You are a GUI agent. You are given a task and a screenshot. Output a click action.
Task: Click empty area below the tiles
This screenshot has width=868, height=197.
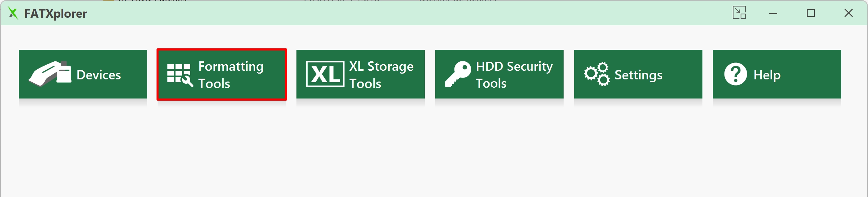click(434, 152)
